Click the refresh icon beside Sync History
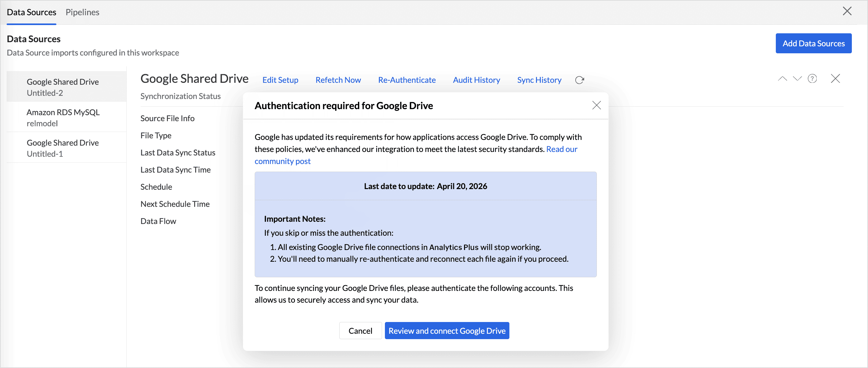The height and width of the screenshot is (368, 868). (579, 80)
